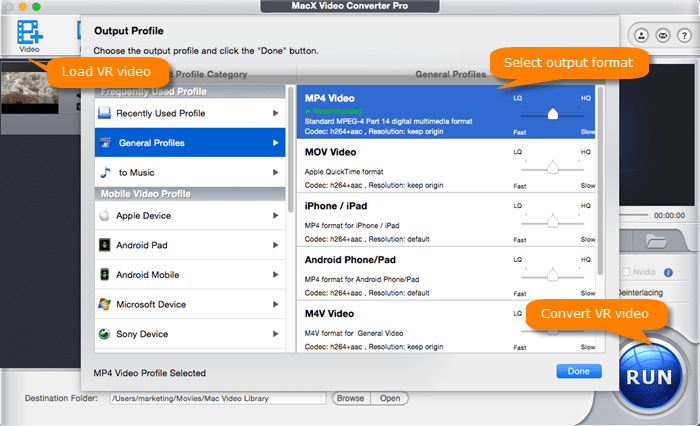
Task: Click the music note icon for to Music
Action: click(x=105, y=172)
